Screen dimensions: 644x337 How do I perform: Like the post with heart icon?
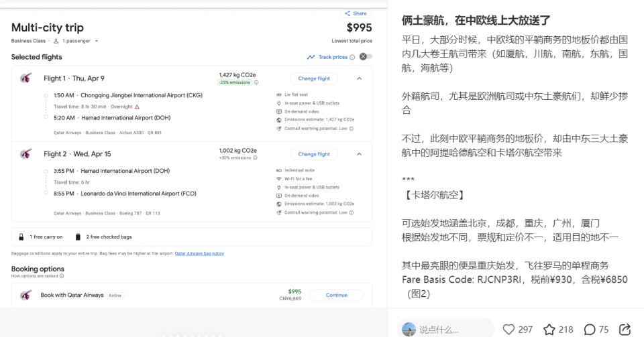click(x=508, y=330)
